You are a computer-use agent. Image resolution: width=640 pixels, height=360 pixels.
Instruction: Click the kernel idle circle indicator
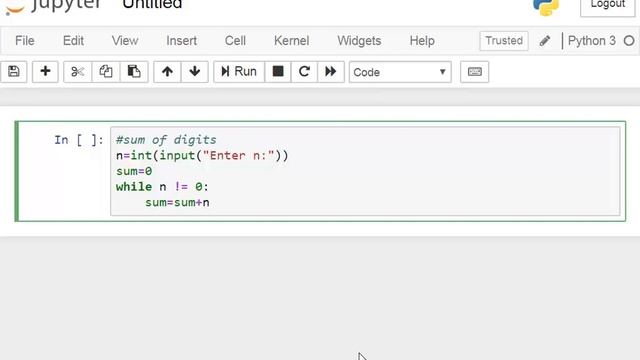pos(629,41)
